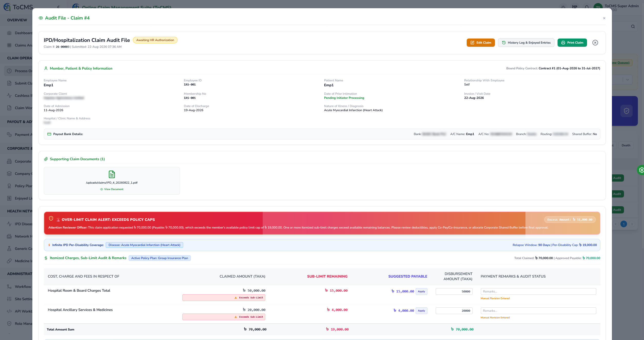
Task: Collapse the sidebar with the chevron arrow
Action: click(x=58, y=7)
